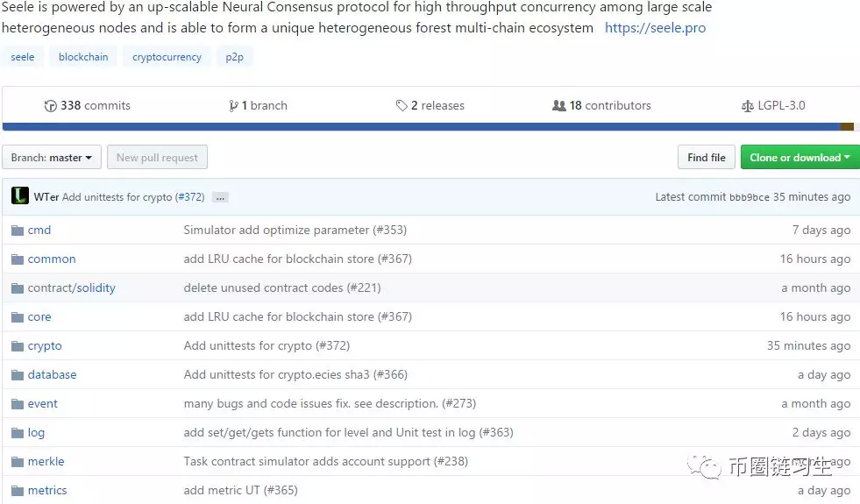Viewport: 860px width, 504px height.
Task: Open the event folder link
Action: [43, 404]
